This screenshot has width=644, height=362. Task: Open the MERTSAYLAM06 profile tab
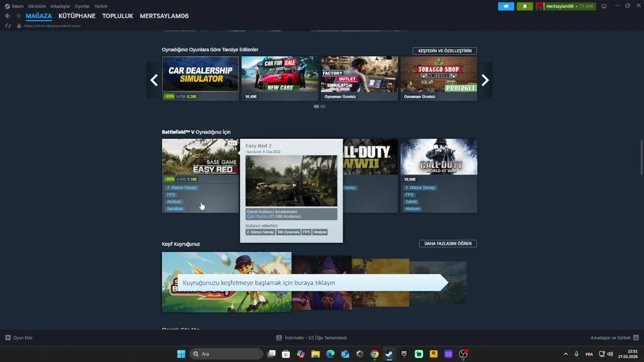tap(164, 16)
